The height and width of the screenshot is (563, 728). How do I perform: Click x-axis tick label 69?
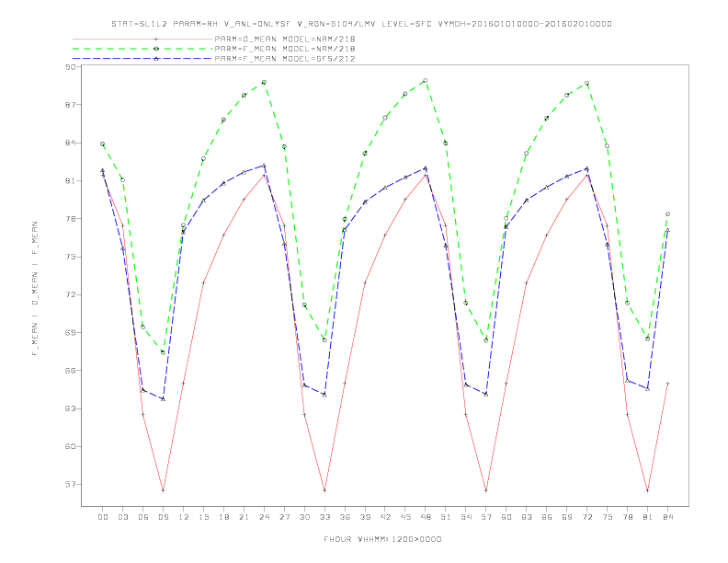(567, 517)
